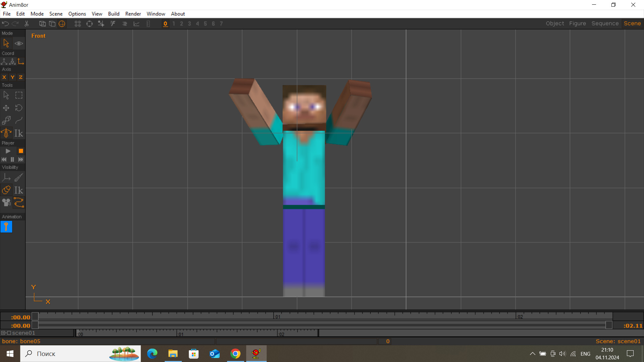Open the Render menu
The image size is (644, 362).
(133, 14)
